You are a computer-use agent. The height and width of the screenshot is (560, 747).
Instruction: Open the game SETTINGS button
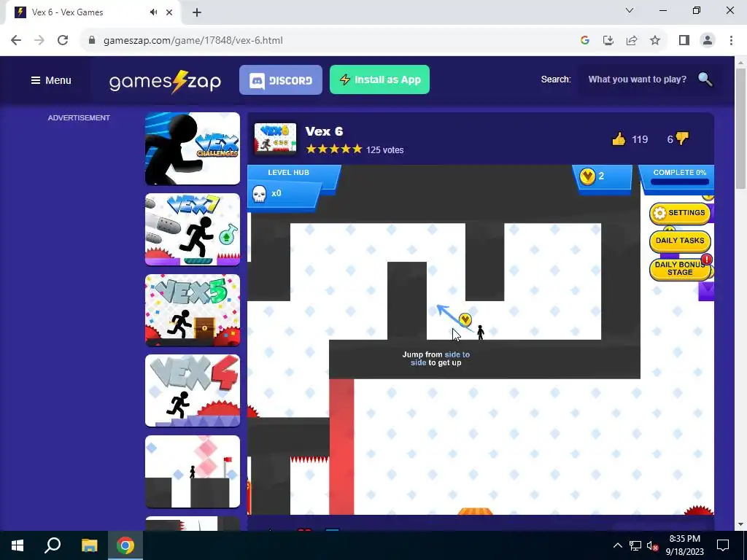pos(680,213)
